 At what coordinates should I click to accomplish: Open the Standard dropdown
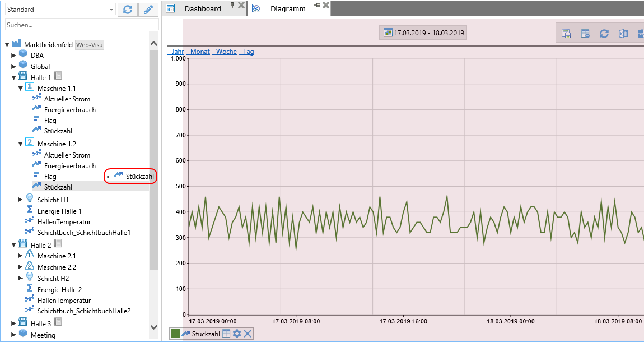pos(112,10)
